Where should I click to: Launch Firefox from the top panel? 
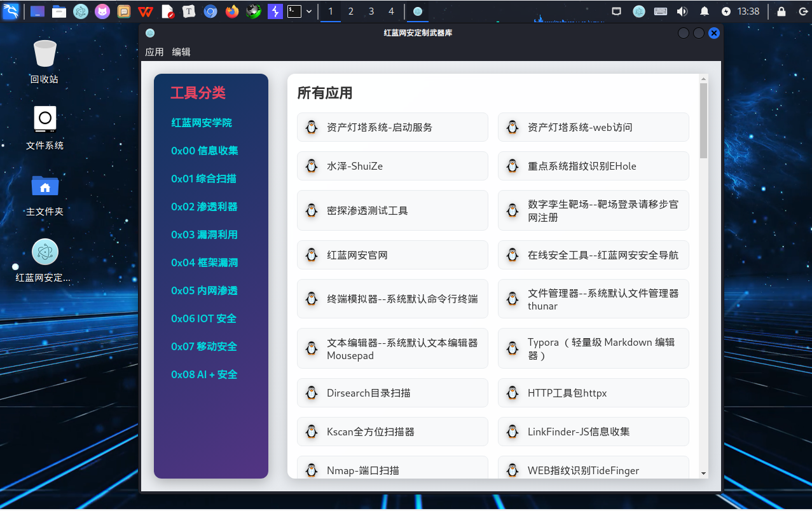tap(232, 11)
